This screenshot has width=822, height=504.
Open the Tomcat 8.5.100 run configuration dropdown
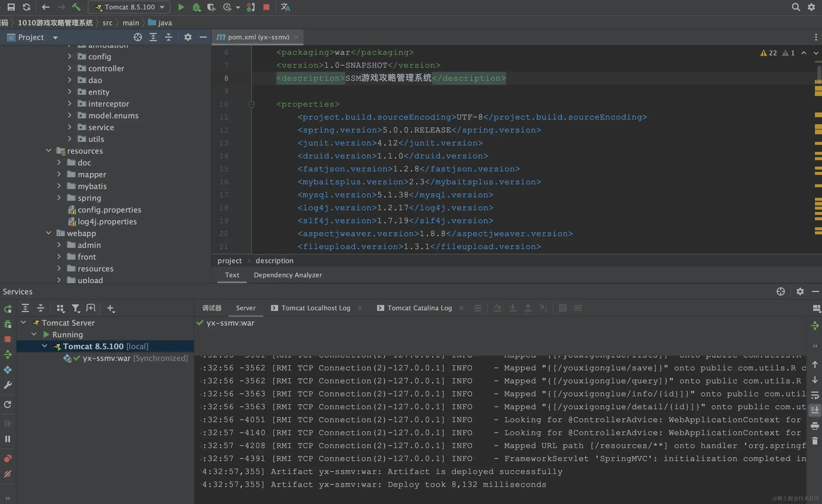pos(129,7)
